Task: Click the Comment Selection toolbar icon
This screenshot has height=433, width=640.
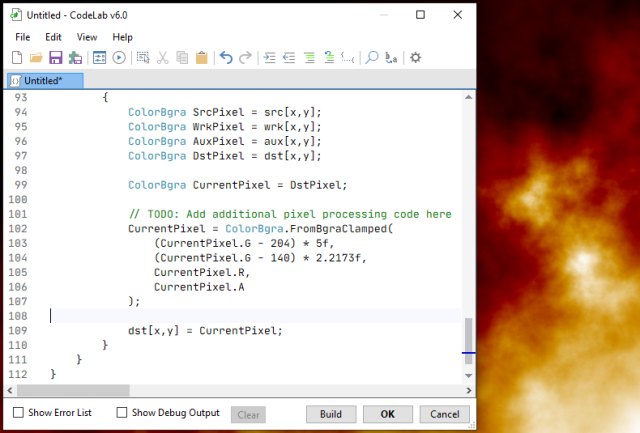Action: click(309, 58)
